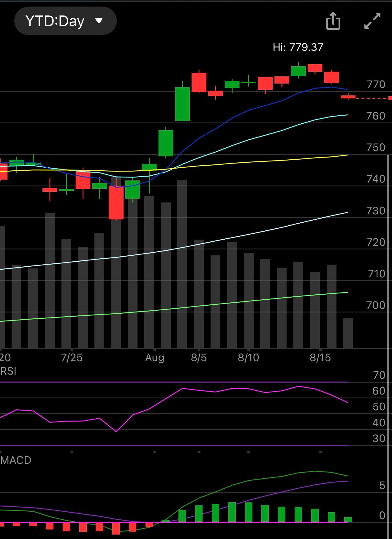Click the vertical scrollbar beside the price axis
The width and height of the screenshot is (392, 539).
click(x=388, y=346)
